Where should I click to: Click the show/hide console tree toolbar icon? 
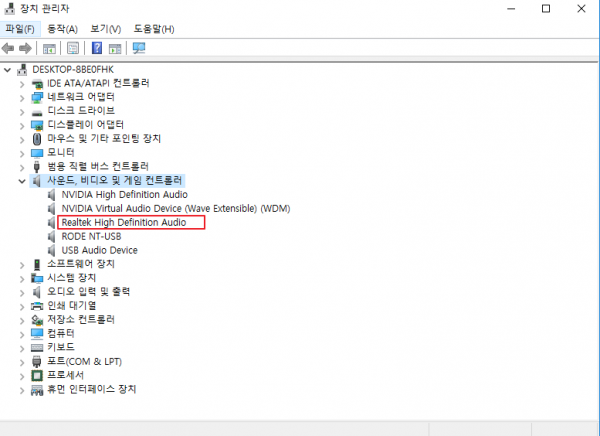tap(49, 49)
